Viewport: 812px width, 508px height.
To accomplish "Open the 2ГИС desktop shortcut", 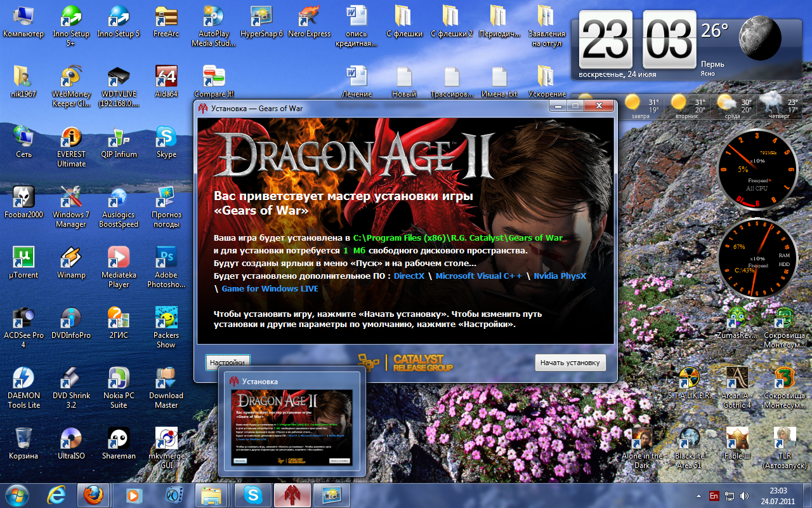I will coord(119,323).
